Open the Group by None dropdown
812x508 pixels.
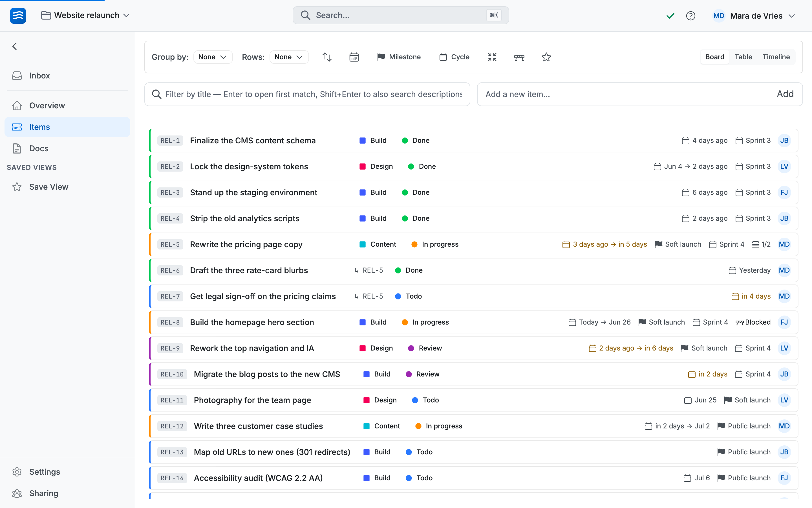[213, 57]
